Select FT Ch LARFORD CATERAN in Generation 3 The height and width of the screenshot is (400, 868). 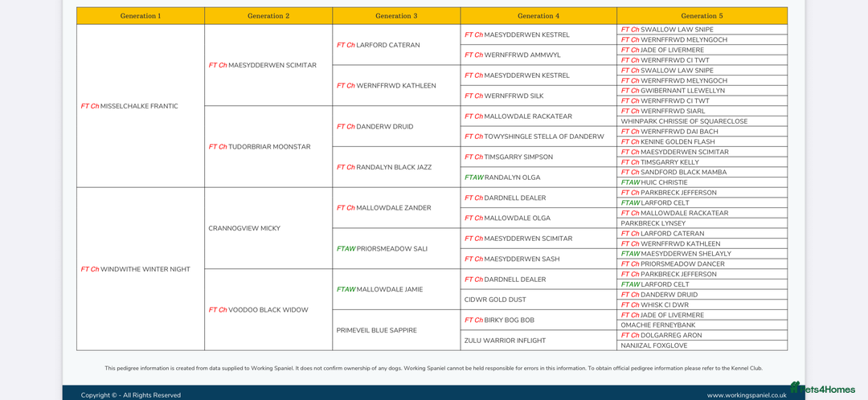tap(378, 45)
